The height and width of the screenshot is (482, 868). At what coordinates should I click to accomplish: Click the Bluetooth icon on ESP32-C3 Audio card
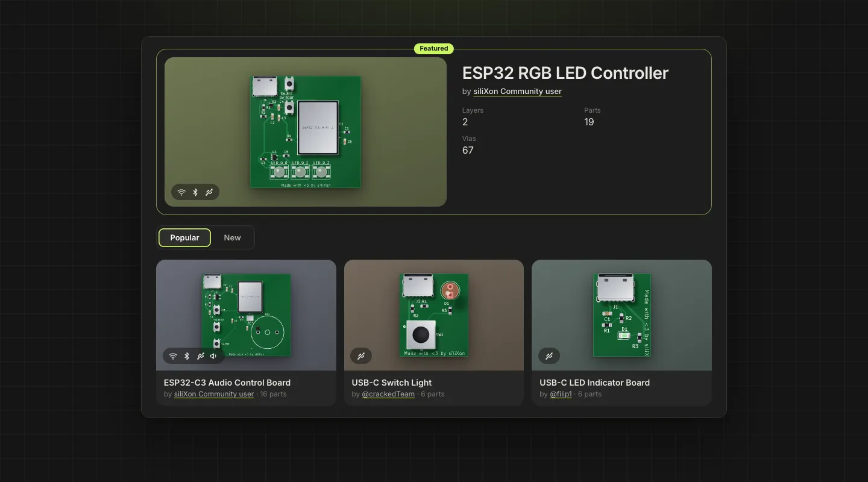[x=187, y=356]
